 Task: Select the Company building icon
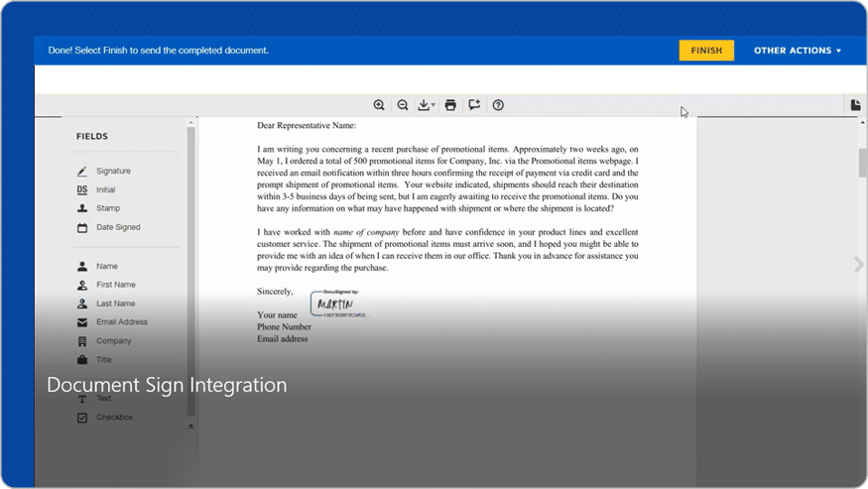click(x=82, y=341)
